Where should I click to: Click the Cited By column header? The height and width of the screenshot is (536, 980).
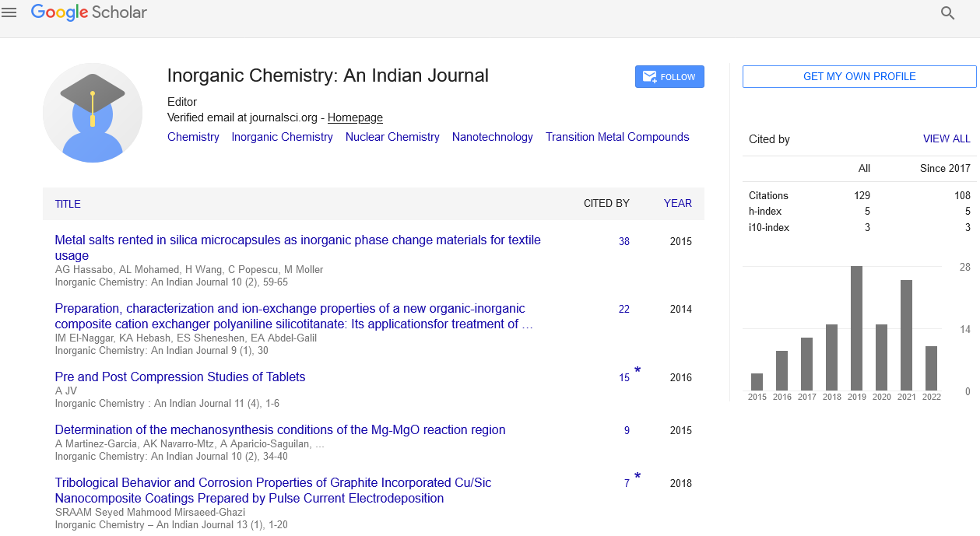[x=606, y=203]
